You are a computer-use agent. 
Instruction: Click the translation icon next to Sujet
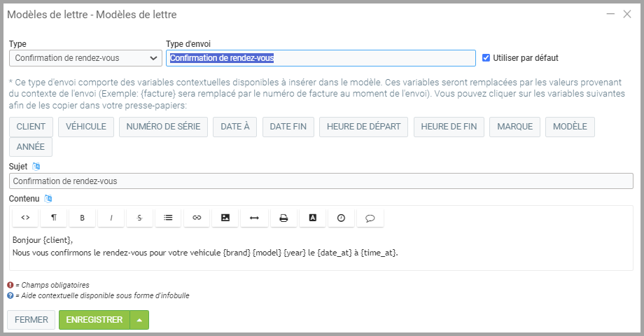36,166
